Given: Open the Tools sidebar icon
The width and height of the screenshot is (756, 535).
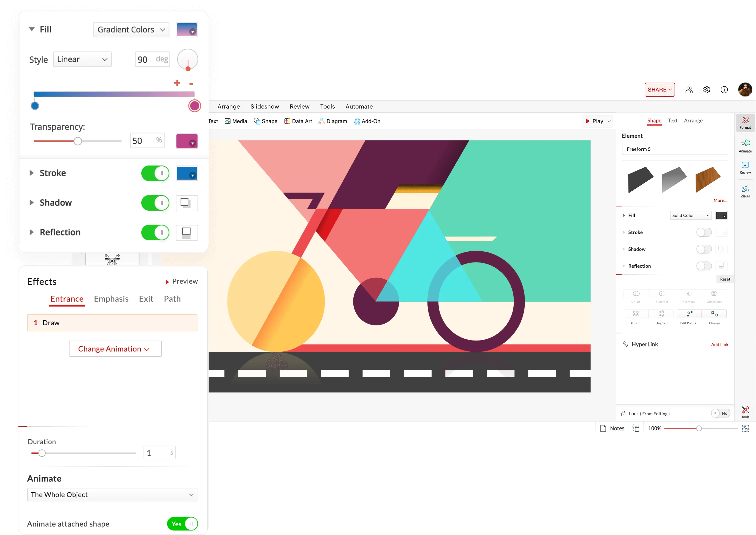Looking at the screenshot, I should [745, 412].
